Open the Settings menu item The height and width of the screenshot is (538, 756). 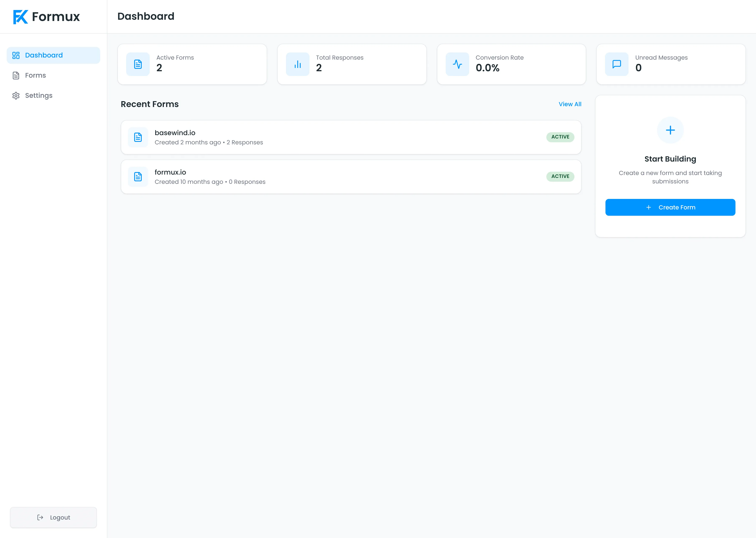pyautogui.click(x=53, y=96)
